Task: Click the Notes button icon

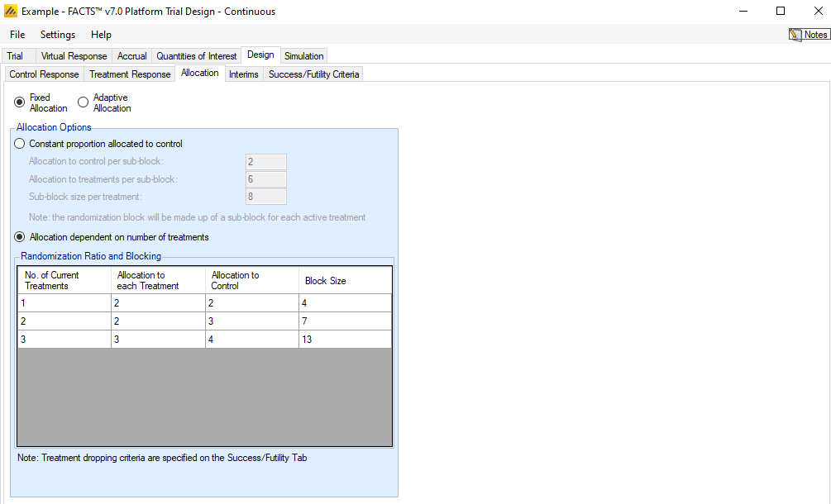Action: (x=795, y=35)
